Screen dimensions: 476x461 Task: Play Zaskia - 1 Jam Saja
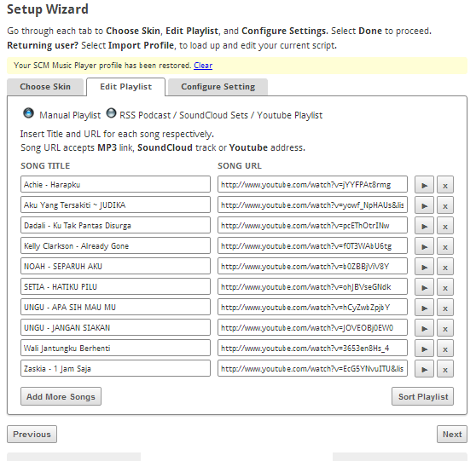click(x=424, y=369)
